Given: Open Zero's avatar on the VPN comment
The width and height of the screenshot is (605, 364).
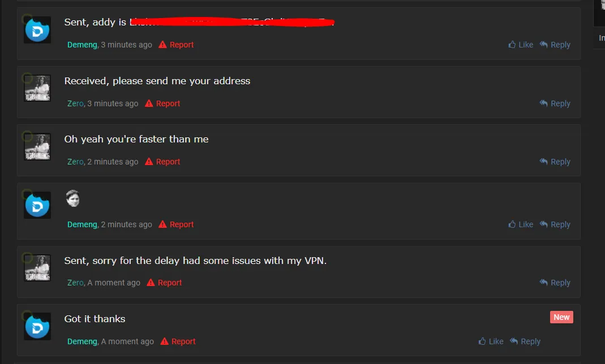Looking at the screenshot, I should [37, 268].
